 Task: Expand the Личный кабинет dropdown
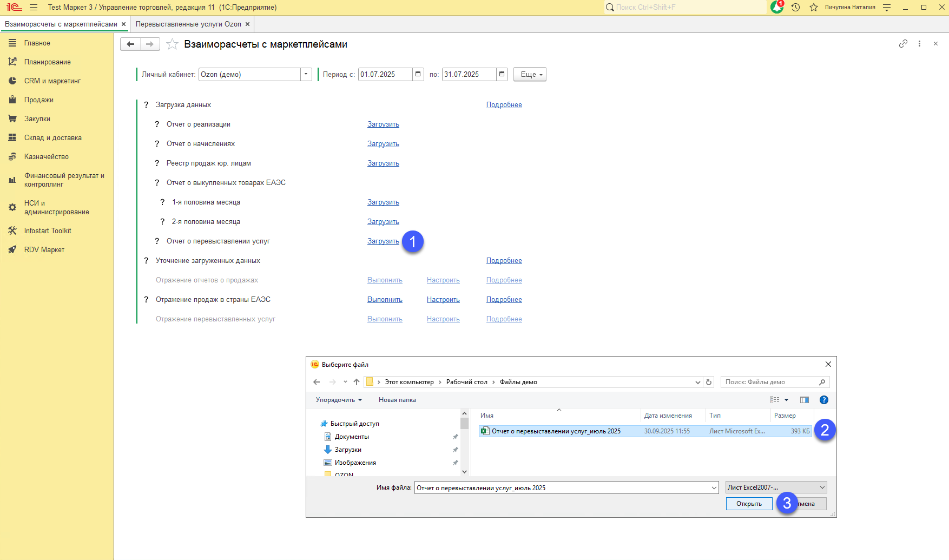pyautogui.click(x=306, y=74)
